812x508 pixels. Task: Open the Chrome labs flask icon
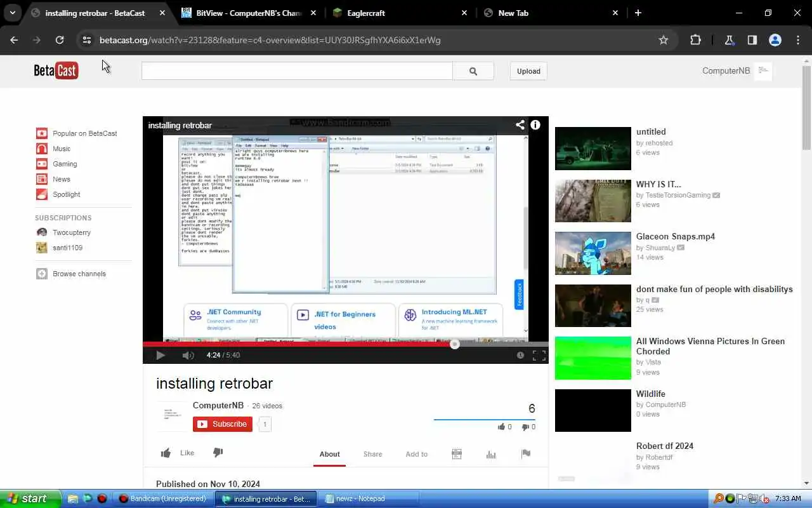pyautogui.click(x=729, y=40)
